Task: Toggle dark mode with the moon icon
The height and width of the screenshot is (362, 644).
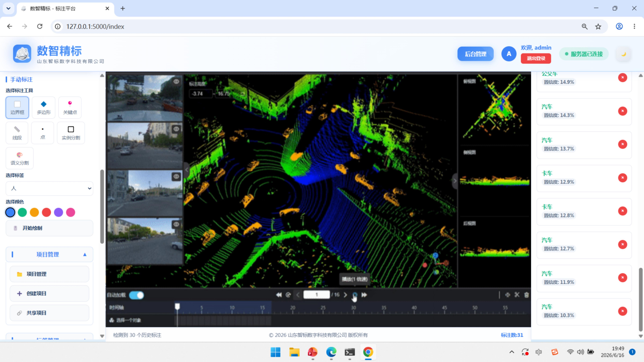Action: click(x=623, y=54)
